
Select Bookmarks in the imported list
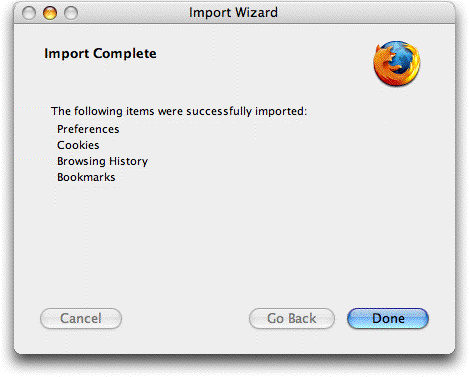pos(86,177)
